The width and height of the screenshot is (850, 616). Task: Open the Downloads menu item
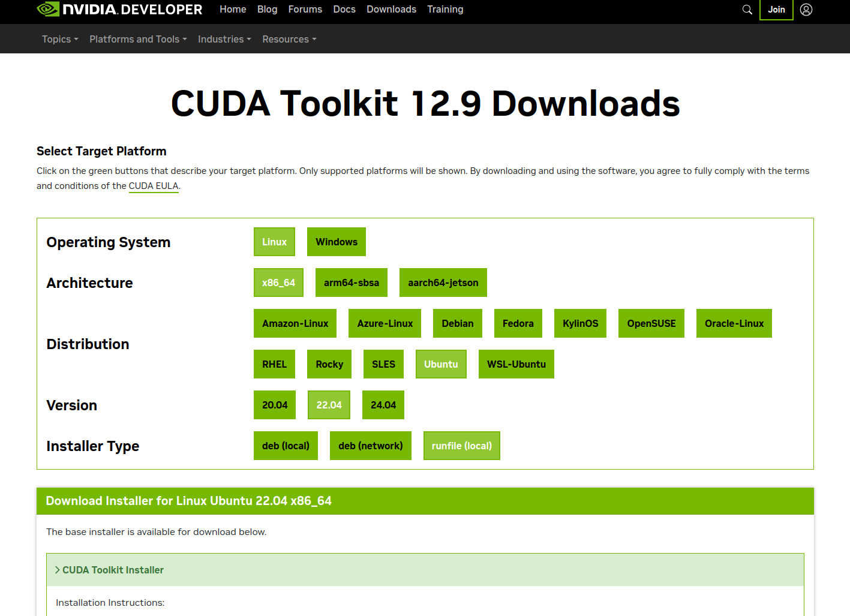tap(391, 10)
